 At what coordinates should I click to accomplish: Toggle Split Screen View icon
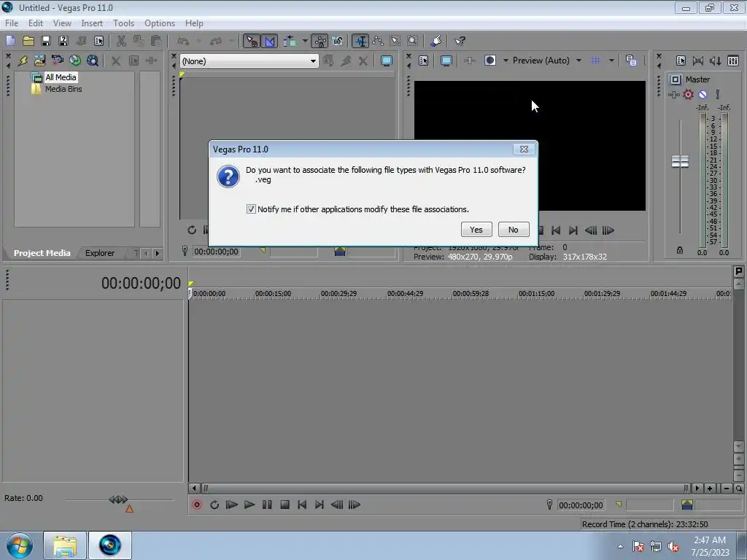pos(489,61)
